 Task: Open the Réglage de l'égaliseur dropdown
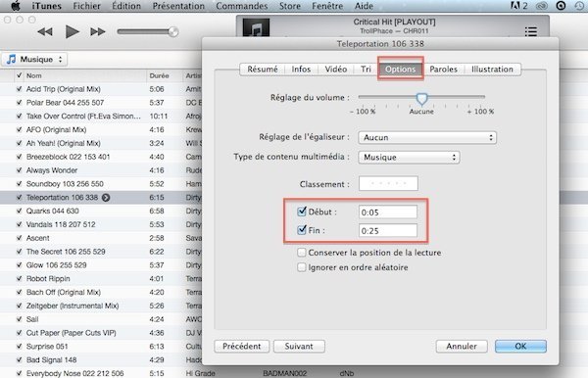(x=427, y=137)
